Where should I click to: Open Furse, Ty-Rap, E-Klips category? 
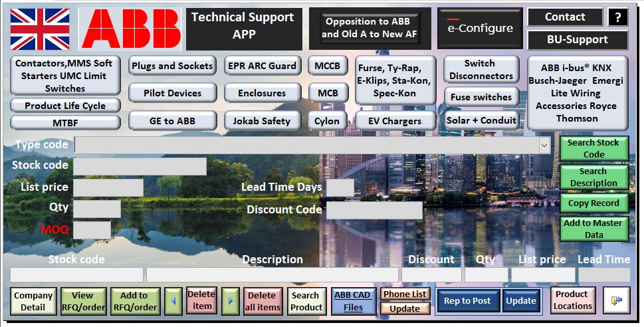coord(395,80)
